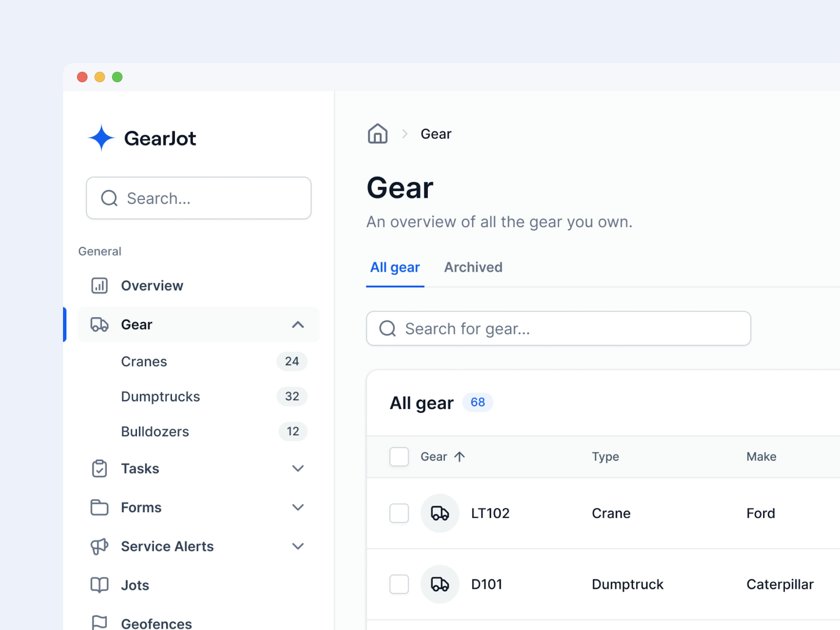Click the breadcrumb chevron separator

pos(405,134)
